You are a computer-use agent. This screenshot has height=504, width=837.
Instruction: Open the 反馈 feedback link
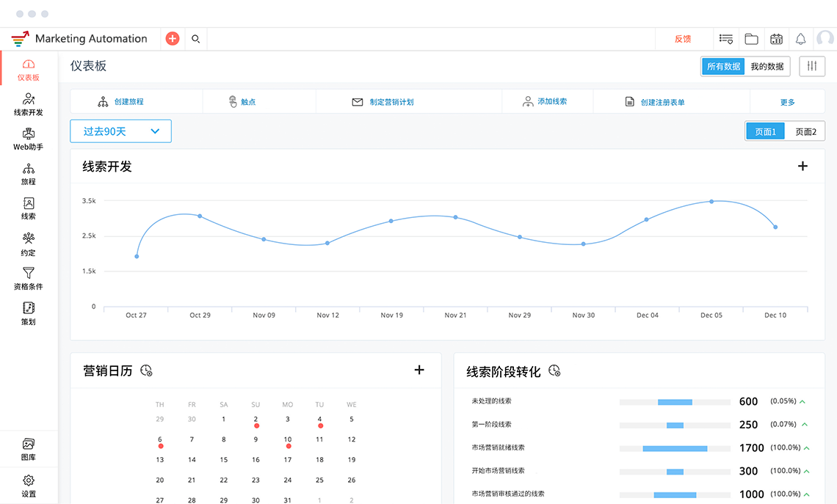click(684, 39)
